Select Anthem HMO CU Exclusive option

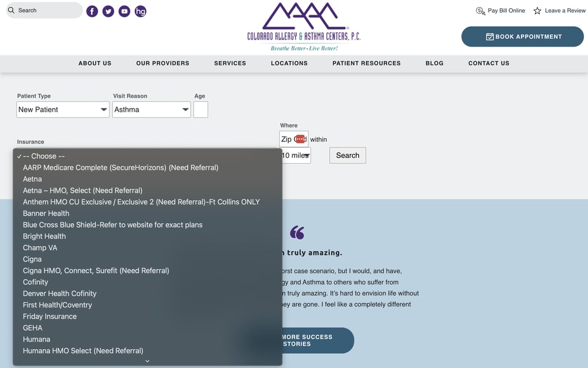(148, 202)
